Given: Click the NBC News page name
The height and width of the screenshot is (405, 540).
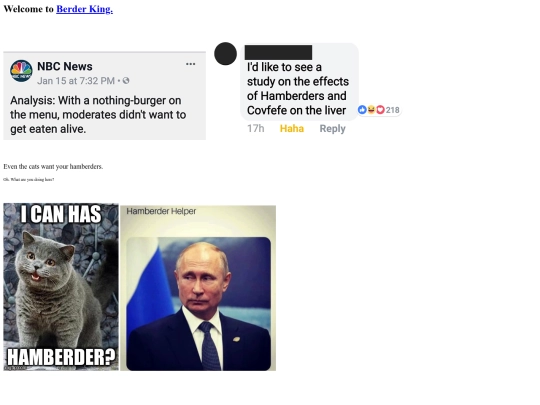Looking at the screenshot, I should coord(65,66).
